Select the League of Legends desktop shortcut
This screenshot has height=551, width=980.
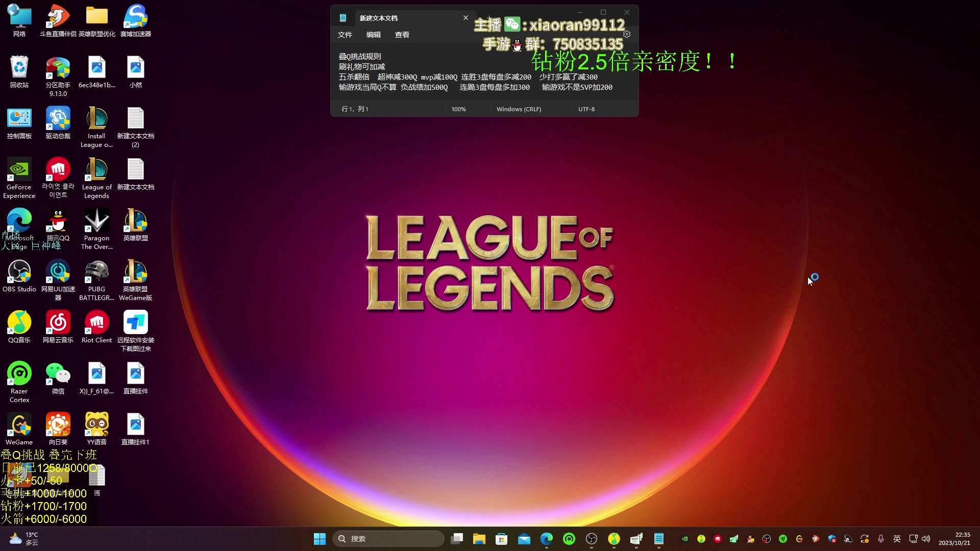[97, 178]
